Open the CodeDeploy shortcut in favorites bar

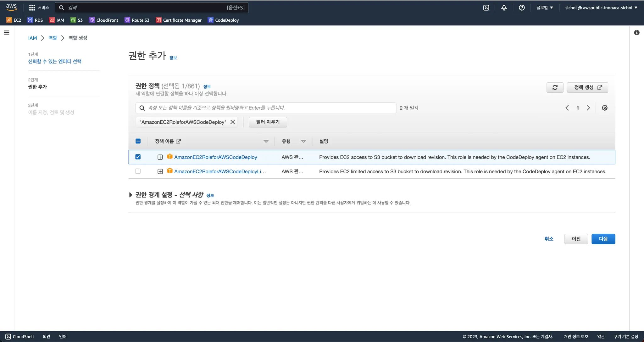point(223,20)
